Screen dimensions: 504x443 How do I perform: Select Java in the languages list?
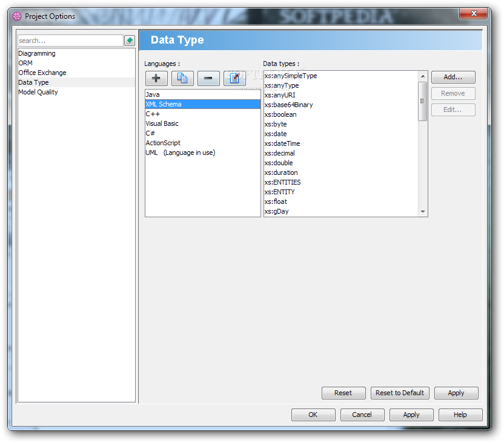[202, 94]
